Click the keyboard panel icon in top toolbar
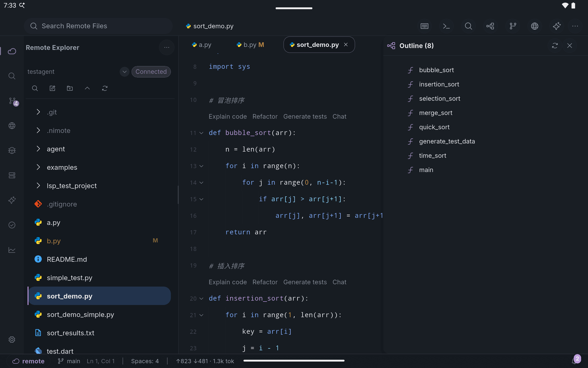Image resolution: width=588 pixels, height=368 pixels. [424, 26]
